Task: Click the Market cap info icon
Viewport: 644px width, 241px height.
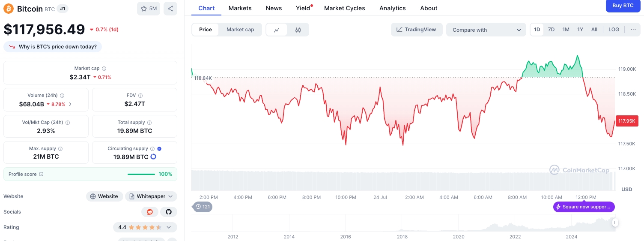Action: pos(104,69)
